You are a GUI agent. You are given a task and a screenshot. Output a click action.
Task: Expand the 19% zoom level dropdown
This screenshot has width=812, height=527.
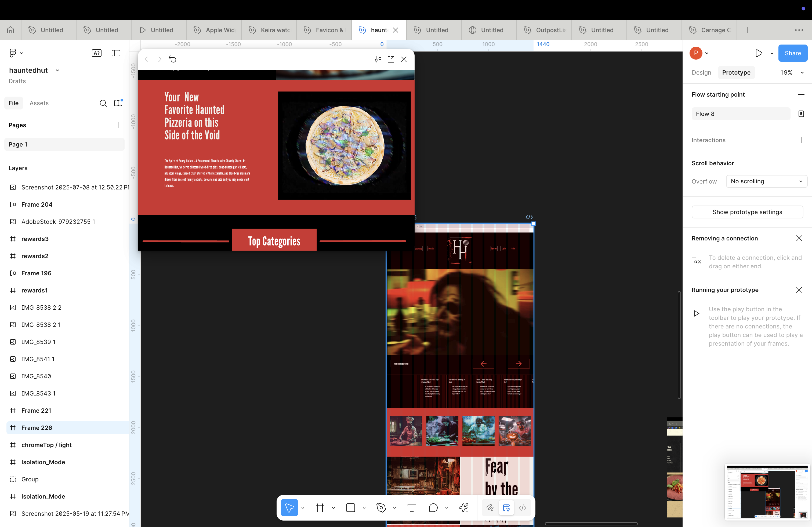[802, 73]
